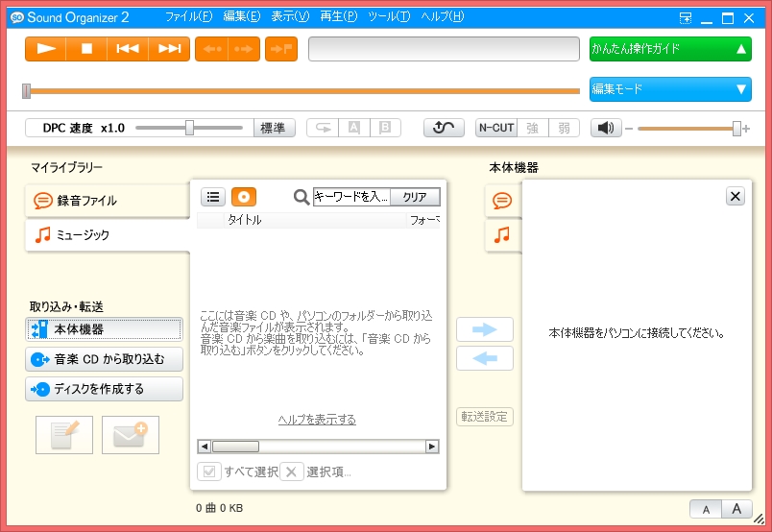The height and width of the screenshot is (532, 772).
Task: Click the easy search backward button
Action: click(x=211, y=49)
